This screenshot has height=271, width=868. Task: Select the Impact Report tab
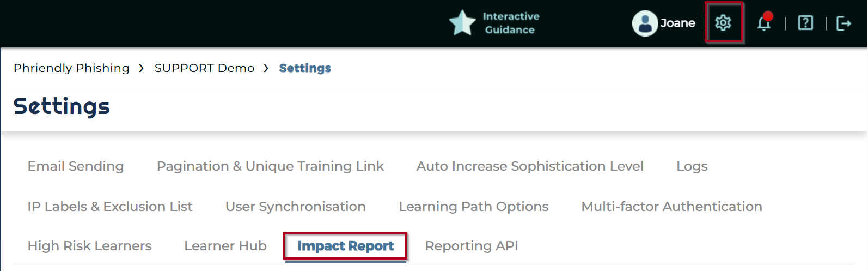345,246
